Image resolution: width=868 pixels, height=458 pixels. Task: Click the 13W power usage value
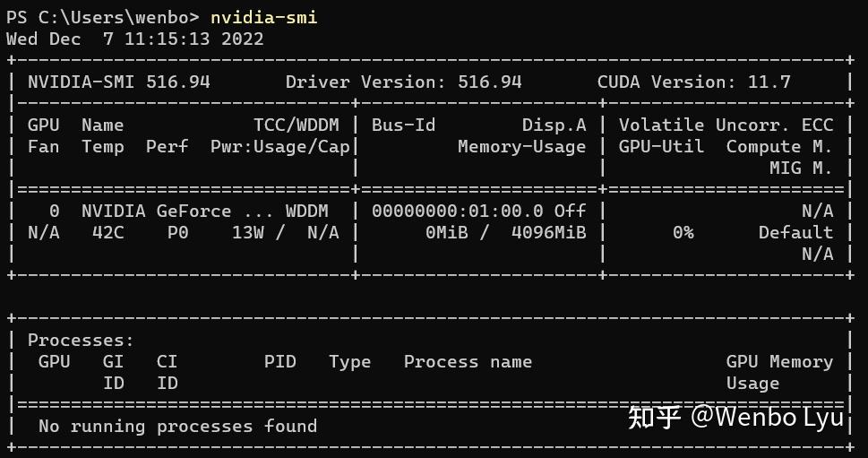click(247, 232)
